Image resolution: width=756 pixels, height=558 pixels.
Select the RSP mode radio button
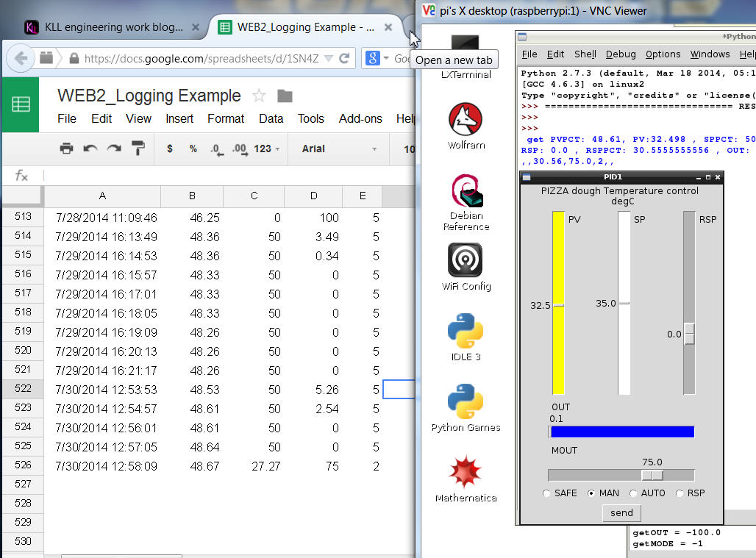(679, 493)
